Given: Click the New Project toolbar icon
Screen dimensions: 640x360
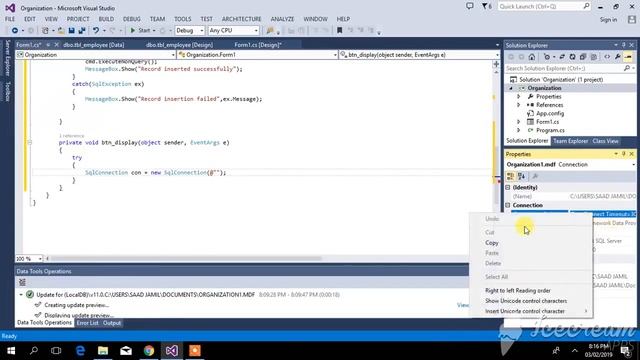Looking at the screenshot, I should click(x=45, y=31).
